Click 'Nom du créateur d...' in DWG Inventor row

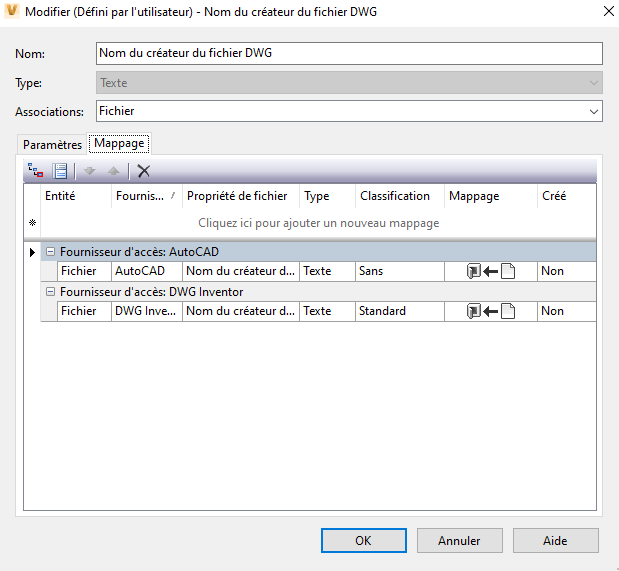click(241, 311)
